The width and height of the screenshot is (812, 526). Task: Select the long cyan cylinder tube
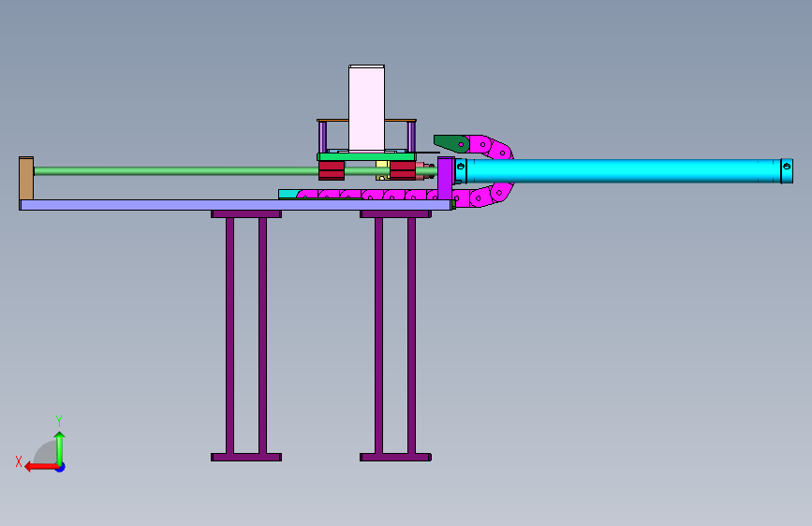click(x=623, y=171)
